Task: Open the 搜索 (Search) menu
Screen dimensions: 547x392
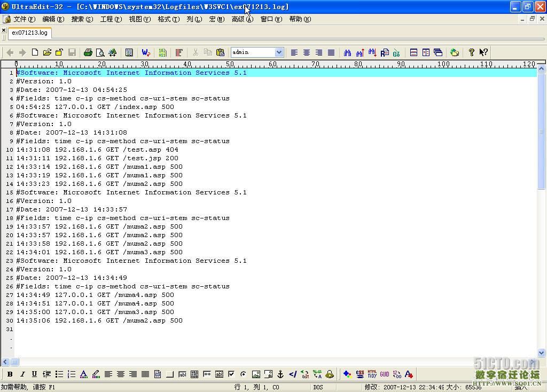Action: pyautogui.click(x=82, y=19)
